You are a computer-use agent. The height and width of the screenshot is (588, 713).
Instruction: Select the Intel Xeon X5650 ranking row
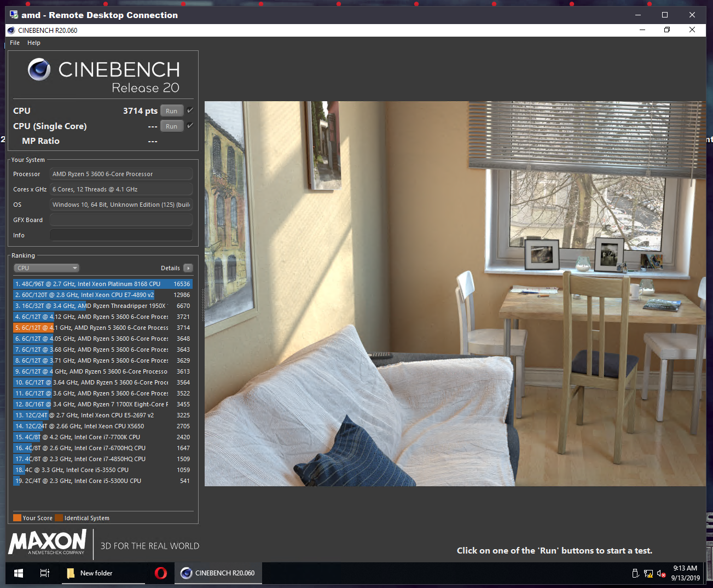(103, 426)
